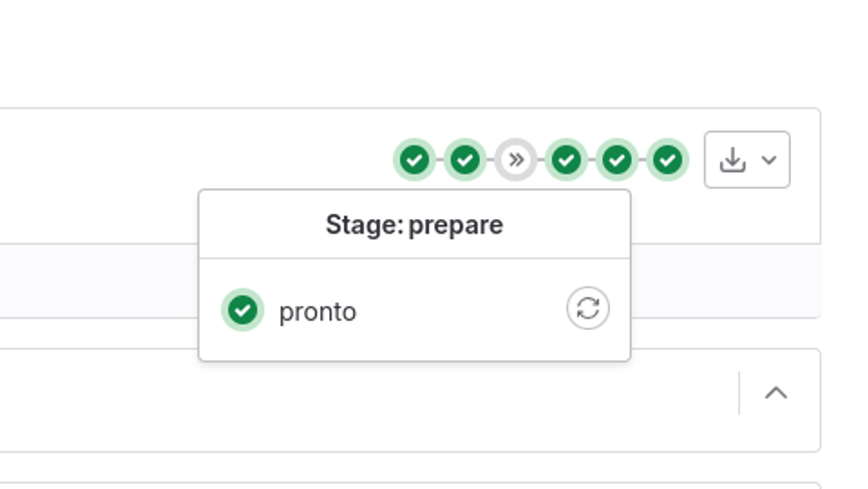
Task: Open the second passed pipeline stage
Action: point(465,160)
